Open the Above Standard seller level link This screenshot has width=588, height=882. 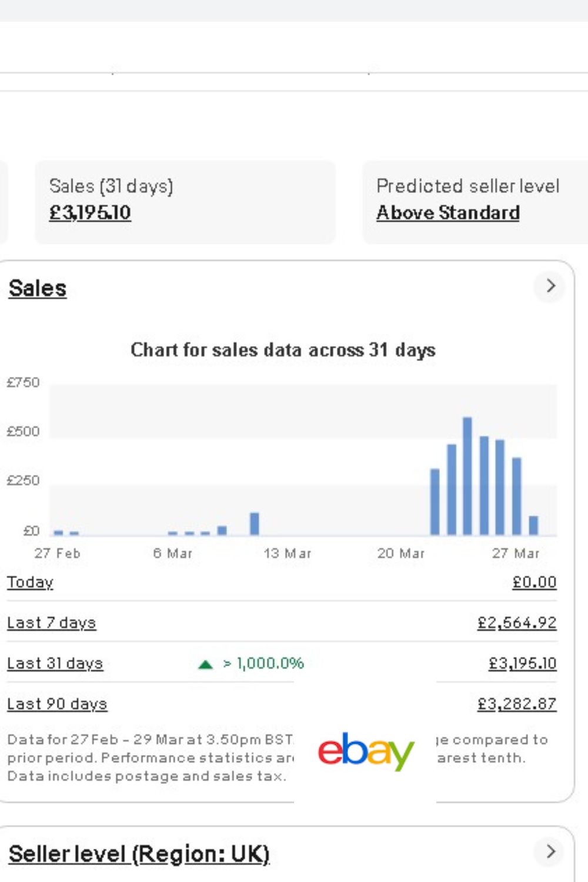point(448,212)
